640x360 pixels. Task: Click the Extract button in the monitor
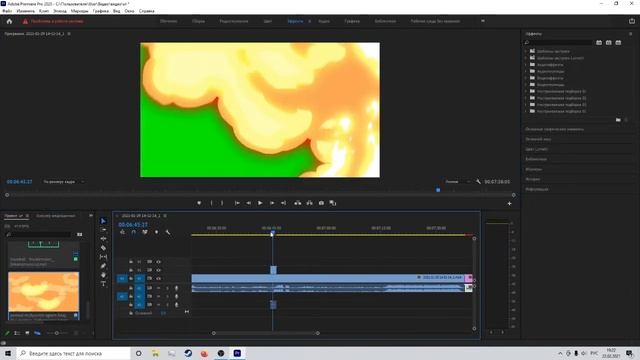pyautogui.click(x=309, y=203)
